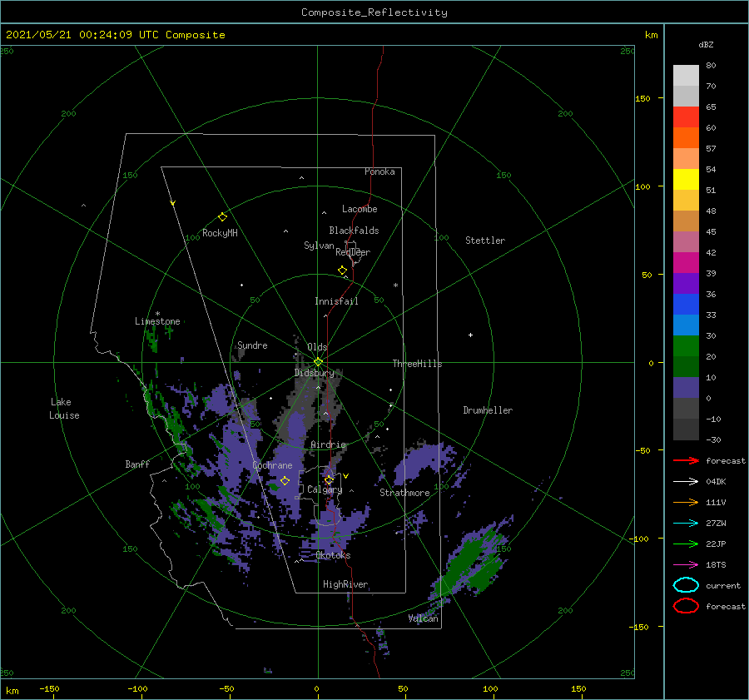
Task: Click the Limestone label
Action: coord(157,321)
